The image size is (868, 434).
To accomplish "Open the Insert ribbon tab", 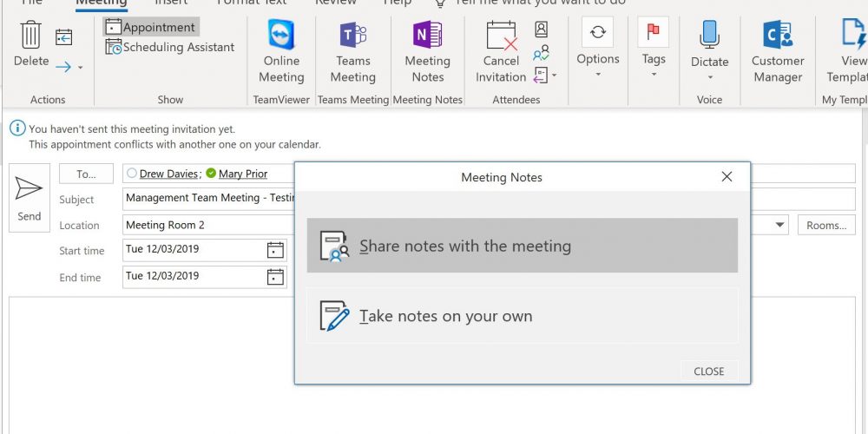I will [x=171, y=3].
